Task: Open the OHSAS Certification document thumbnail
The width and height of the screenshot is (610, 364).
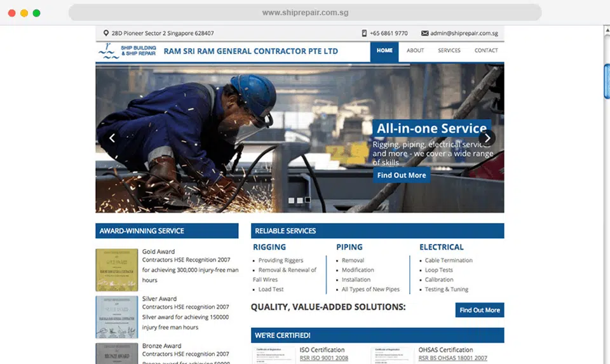Action: [392, 355]
